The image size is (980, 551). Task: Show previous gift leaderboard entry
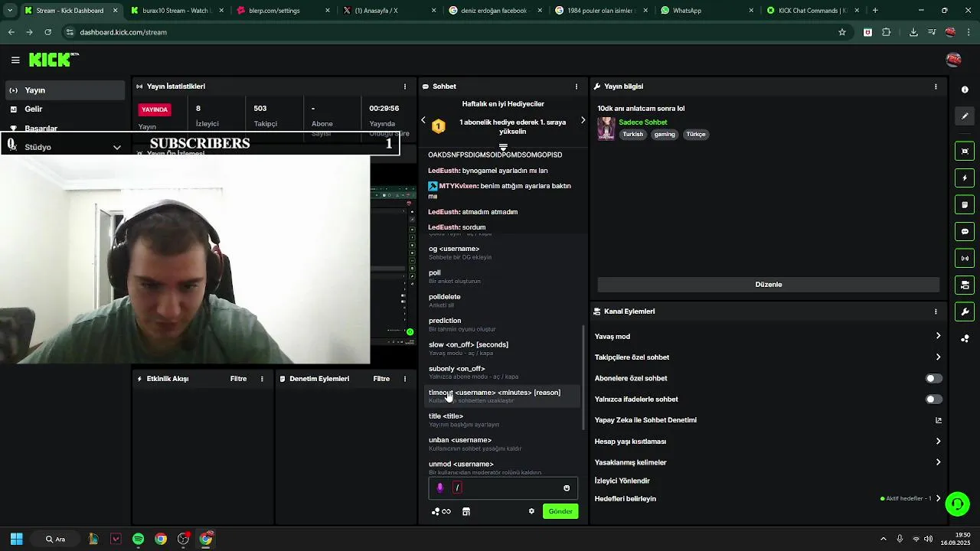point(423,120)
